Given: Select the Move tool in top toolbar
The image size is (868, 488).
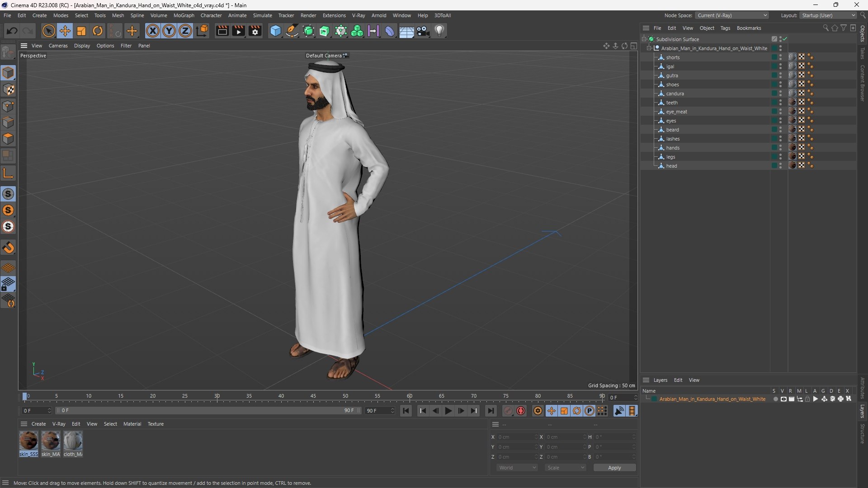Looking at the screenshot, I should [65, 31].
